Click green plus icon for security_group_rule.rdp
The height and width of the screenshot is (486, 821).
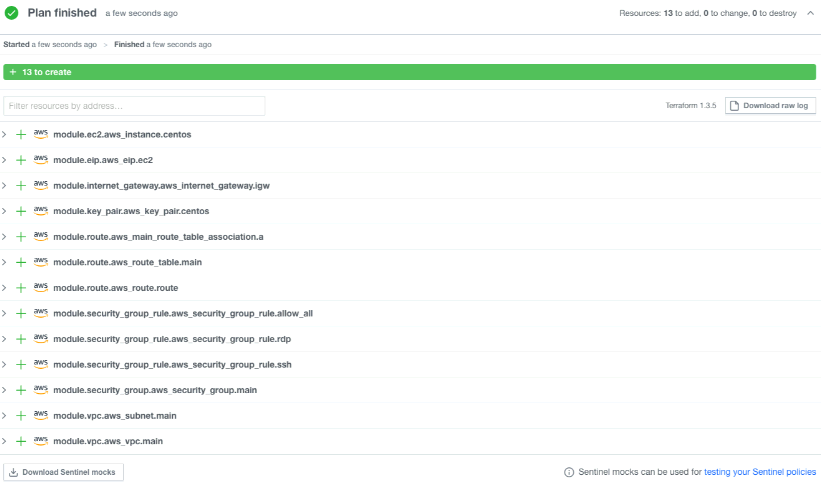pyautogui.click(x=21, y=339)
